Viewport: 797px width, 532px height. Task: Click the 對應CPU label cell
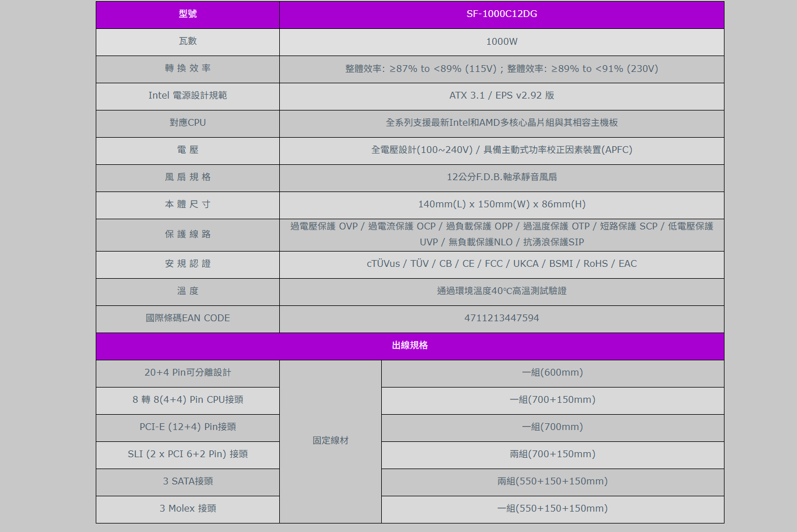pos(187,123)
